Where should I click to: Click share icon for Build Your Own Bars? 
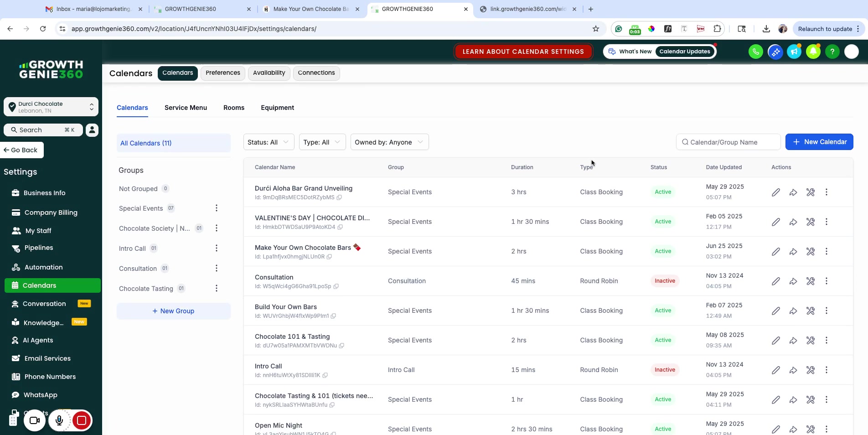tap(793, 311)
